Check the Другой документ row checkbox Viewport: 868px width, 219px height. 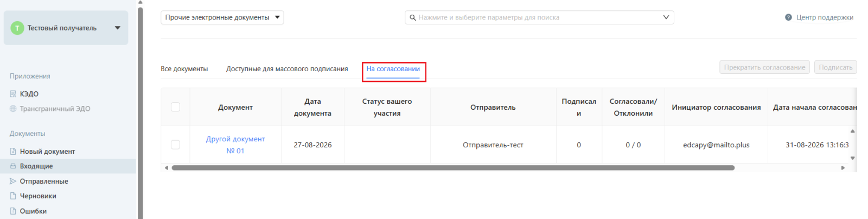click(x=175, y=145)
